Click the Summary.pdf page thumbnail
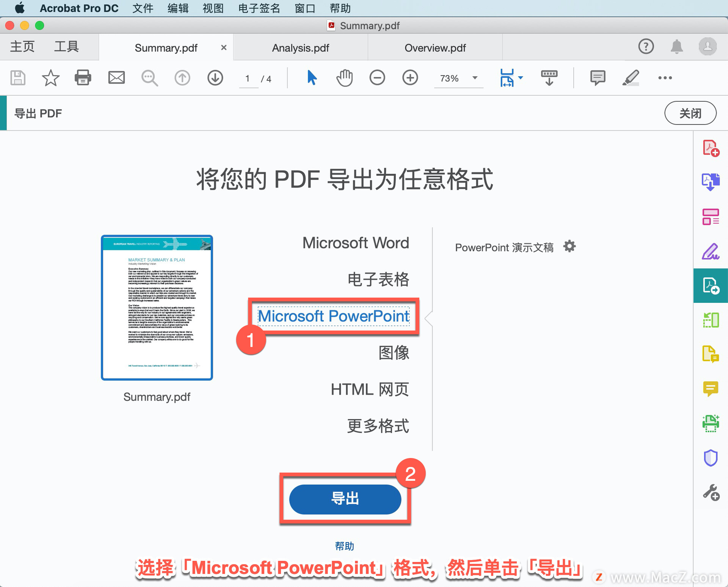This screenshot has height=587, width=728. (157, 308)
